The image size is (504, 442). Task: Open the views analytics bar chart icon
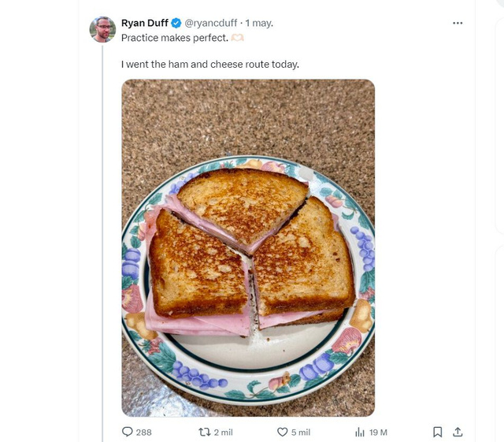(x=360, y=432)
